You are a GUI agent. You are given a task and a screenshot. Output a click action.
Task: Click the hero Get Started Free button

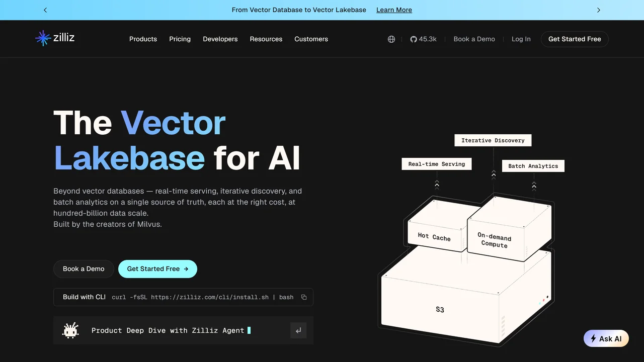pos(157,269)
